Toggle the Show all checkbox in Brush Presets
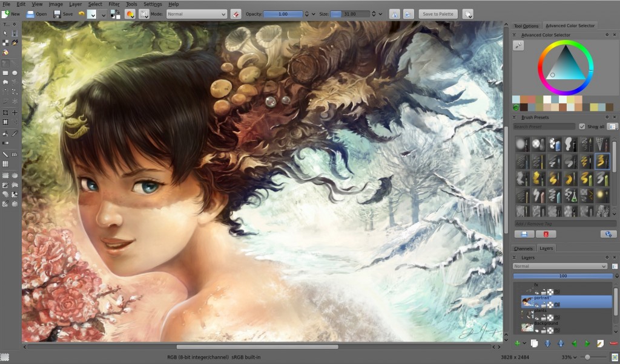The image size is (620, 364). pos(582,126)
